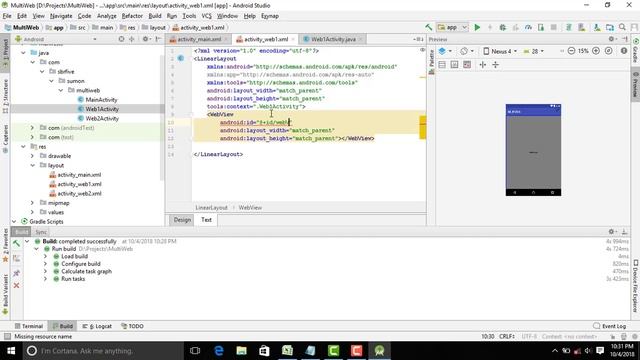Open the VCS menu
640x360 pixels.
coord(207,16)
